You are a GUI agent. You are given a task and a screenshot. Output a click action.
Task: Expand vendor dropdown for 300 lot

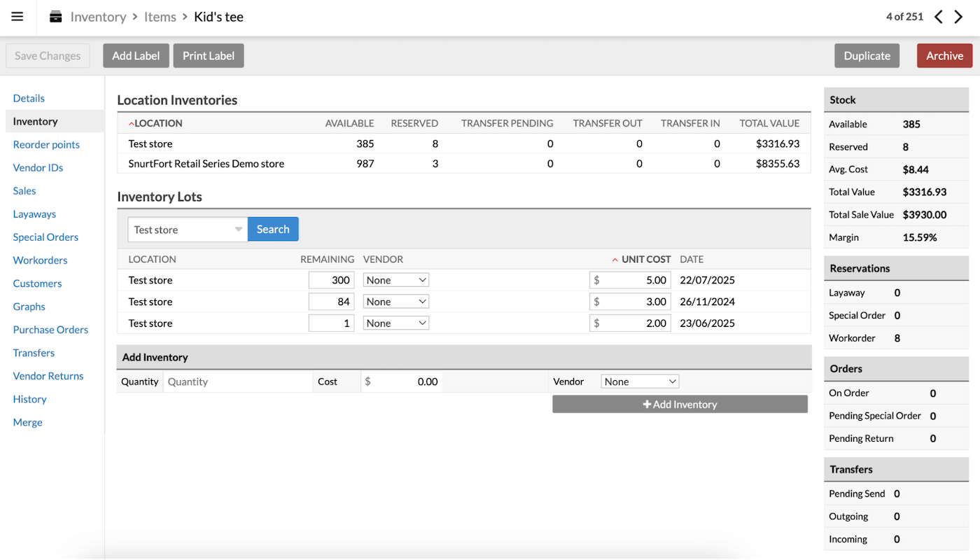pyautogui.click(x=396, y=280)
